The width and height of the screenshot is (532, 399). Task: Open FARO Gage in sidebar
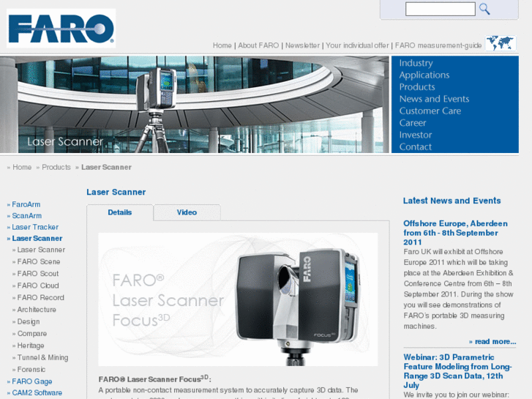tap(32, 381)
